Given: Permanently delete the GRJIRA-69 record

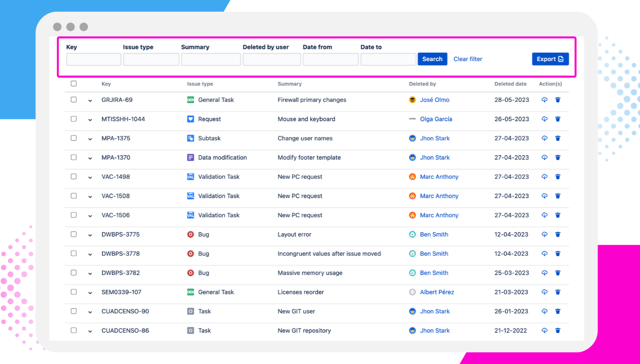Looking at the screenshot, I should click(x=557, y=100).
